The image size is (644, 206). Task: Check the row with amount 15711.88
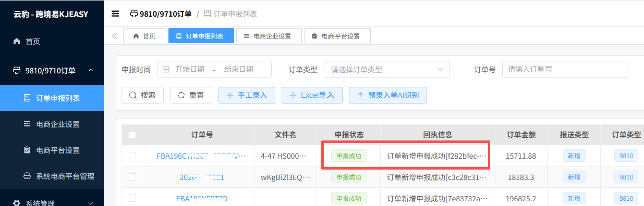[x=132, y=156]
